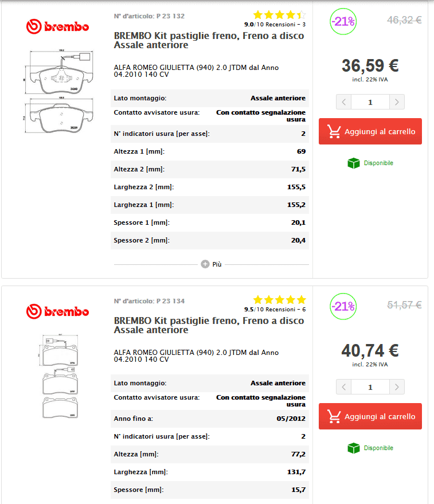Click the -21% discount badge on first product

point(343,22)
